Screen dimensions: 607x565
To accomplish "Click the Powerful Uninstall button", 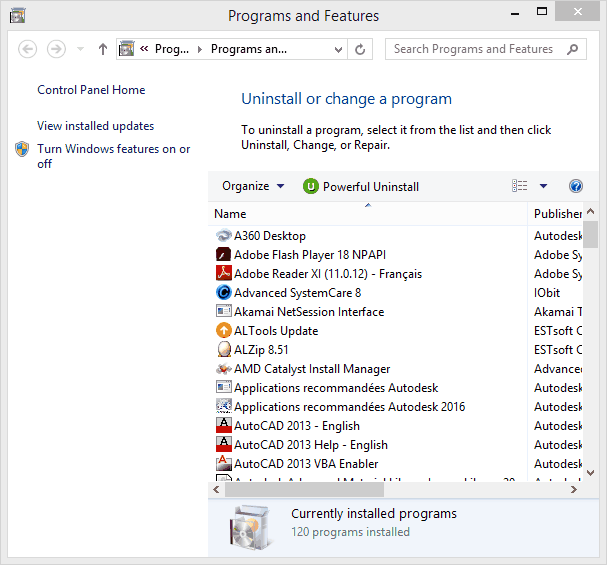I will point(361,186).
